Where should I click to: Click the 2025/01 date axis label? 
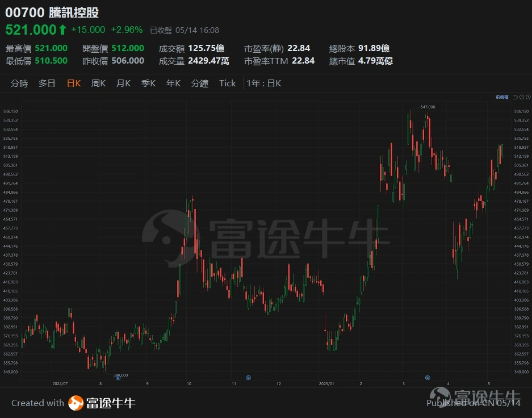pos(326,384)
